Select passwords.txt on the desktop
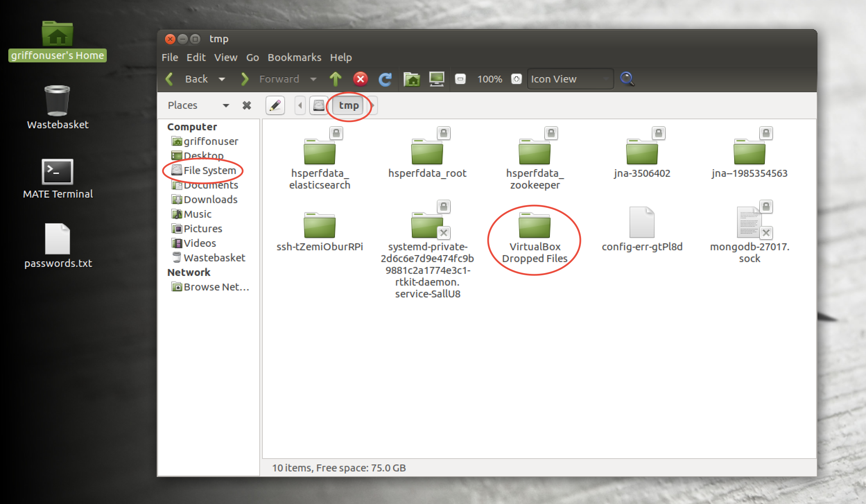 [x=58, y=239]
